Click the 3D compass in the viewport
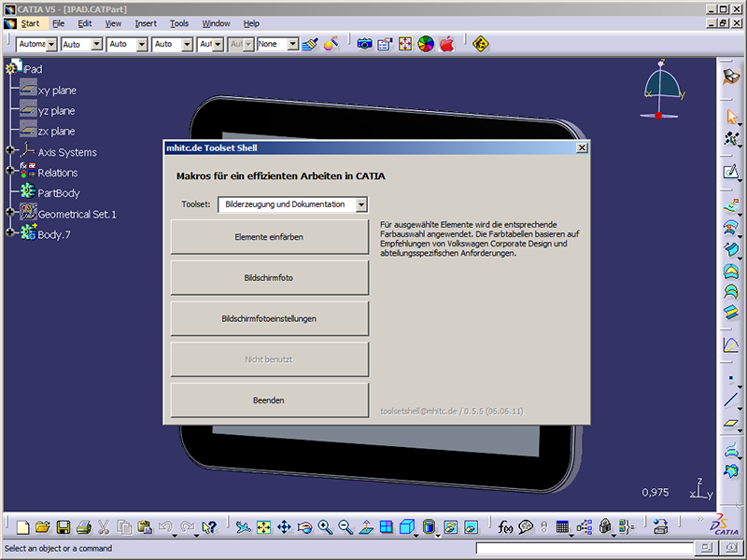Viewport: 747px width, 560px height. [662, 91]
